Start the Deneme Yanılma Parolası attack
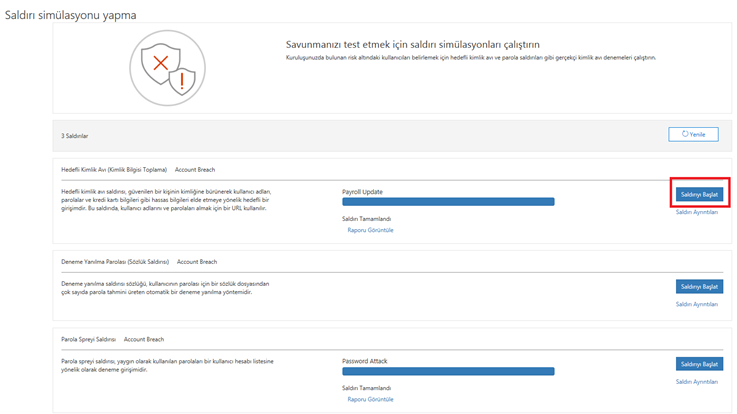Viewport: 737px width, 414px height. [x=699, y=286]
